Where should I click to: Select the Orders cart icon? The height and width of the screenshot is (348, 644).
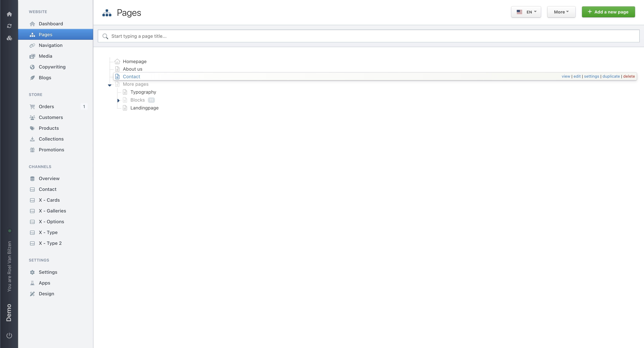coord(33,106)
